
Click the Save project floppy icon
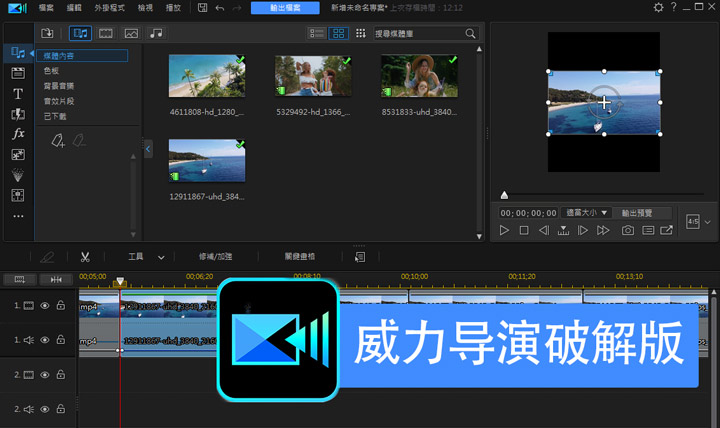[202, 8]
